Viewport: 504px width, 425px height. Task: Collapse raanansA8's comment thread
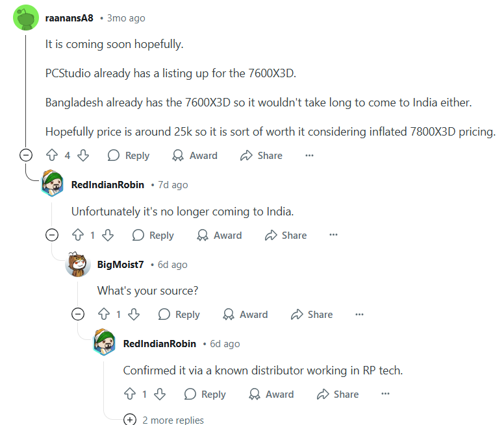coord(26,155)
